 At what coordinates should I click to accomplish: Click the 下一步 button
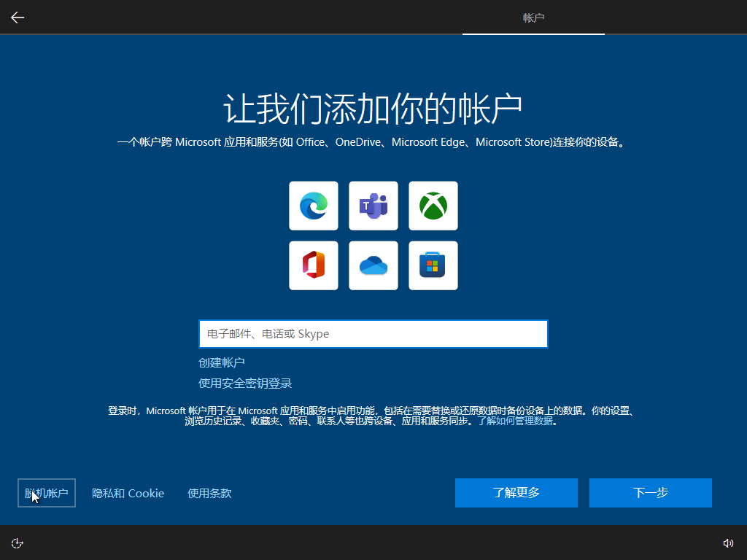(651, 493)
